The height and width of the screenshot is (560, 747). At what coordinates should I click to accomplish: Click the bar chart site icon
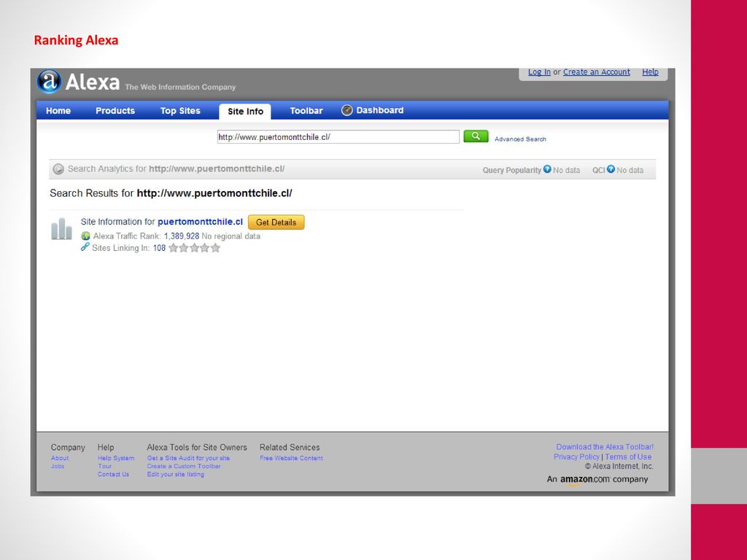coord(61,229)
